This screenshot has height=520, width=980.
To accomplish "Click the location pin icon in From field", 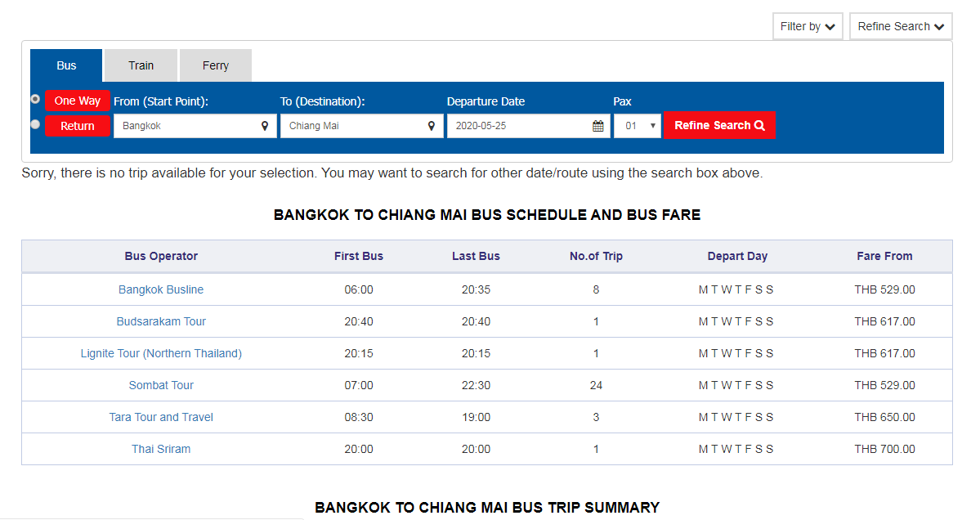I will pyautogui.click(x=265, y=126).
